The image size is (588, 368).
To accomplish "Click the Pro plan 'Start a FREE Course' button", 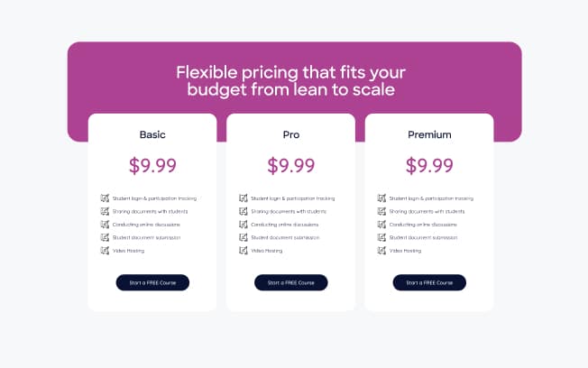I will point(291,282).
